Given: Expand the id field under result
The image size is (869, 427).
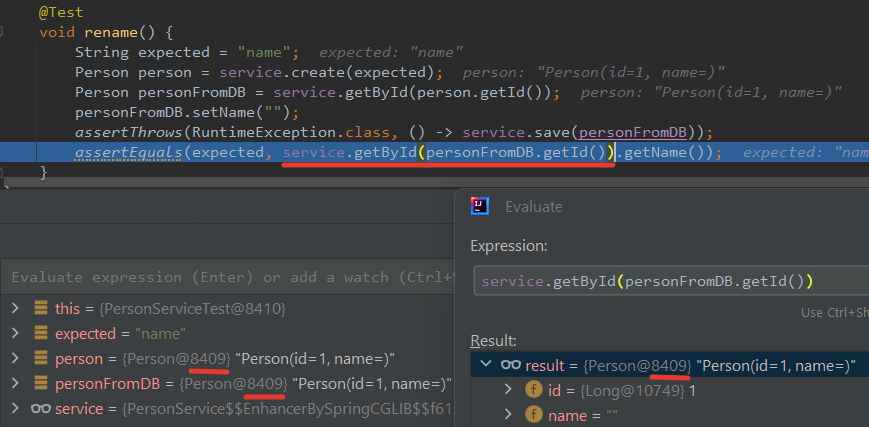Looking at the screenshot, I should coord(508,390).
